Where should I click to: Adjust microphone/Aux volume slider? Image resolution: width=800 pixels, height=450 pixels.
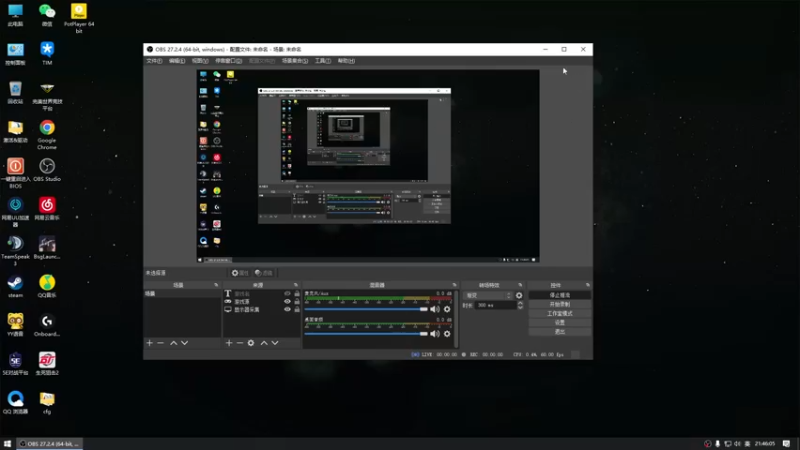(366, 309)
